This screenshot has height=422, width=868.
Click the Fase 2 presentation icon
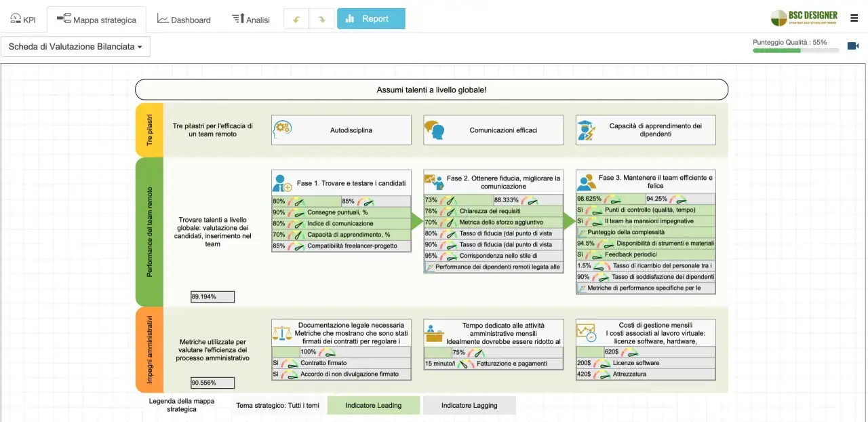[434, 183]
